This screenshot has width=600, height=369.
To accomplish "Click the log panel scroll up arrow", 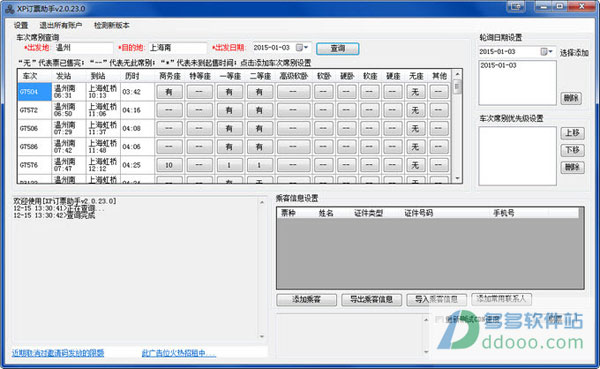I will (262, 202).
